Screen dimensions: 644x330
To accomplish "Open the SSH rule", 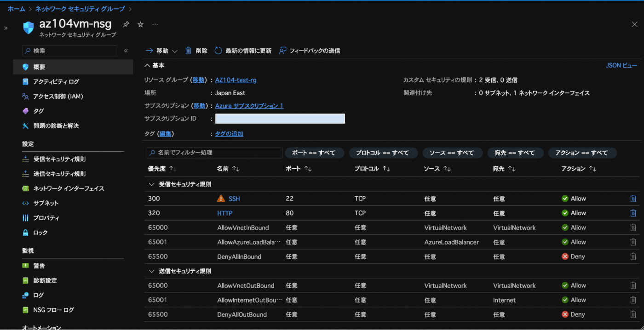I will [x=234, y=199].
